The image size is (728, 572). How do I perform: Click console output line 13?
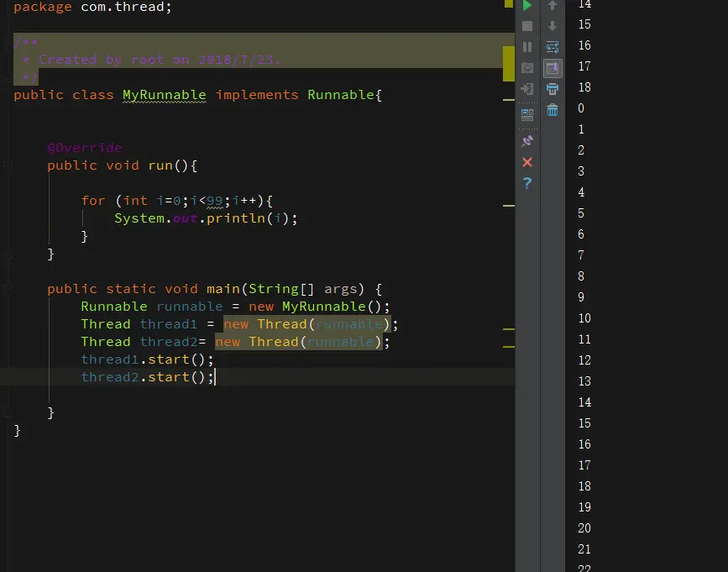pos(584,381)
